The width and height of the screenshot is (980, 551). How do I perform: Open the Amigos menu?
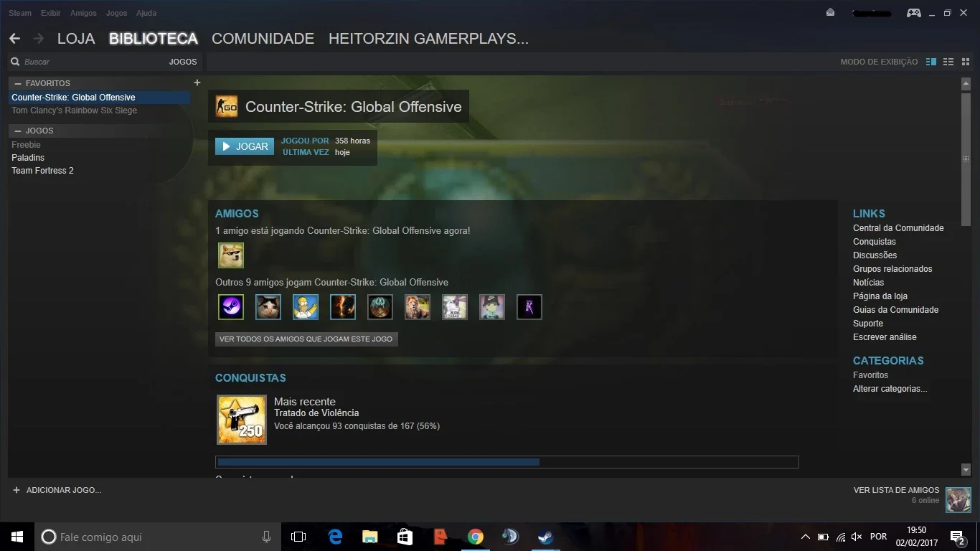click(x=83, y=13)
